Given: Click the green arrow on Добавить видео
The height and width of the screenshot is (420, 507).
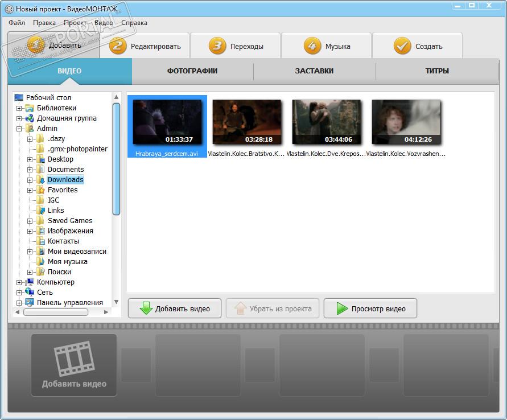Looking at the screenshot, I should pos(146,308).
